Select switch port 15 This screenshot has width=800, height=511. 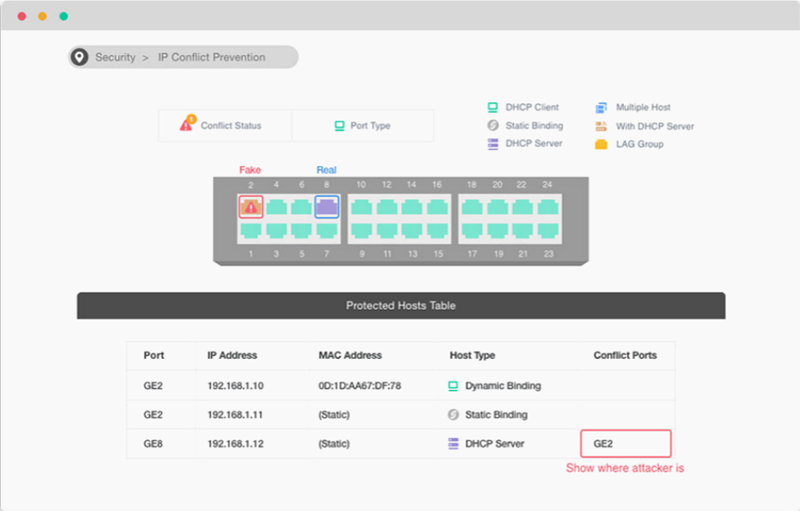(x=437, y=231)
